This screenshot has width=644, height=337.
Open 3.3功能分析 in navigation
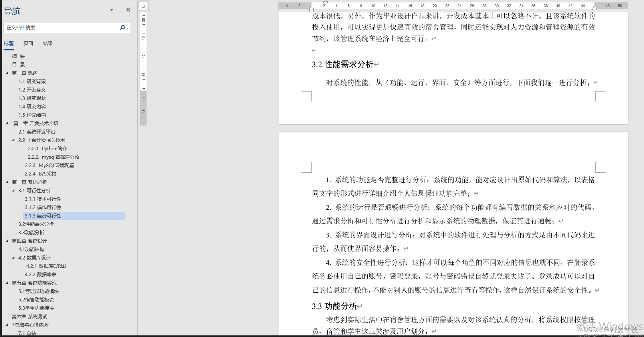tap(31, 232)
